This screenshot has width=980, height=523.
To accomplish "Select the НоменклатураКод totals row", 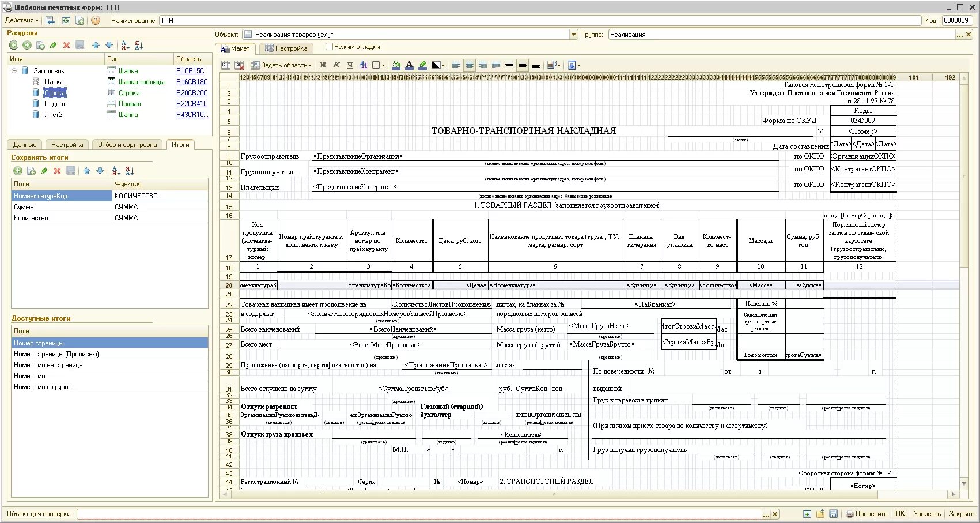I will pyautogui.click(x=109, y=196).
